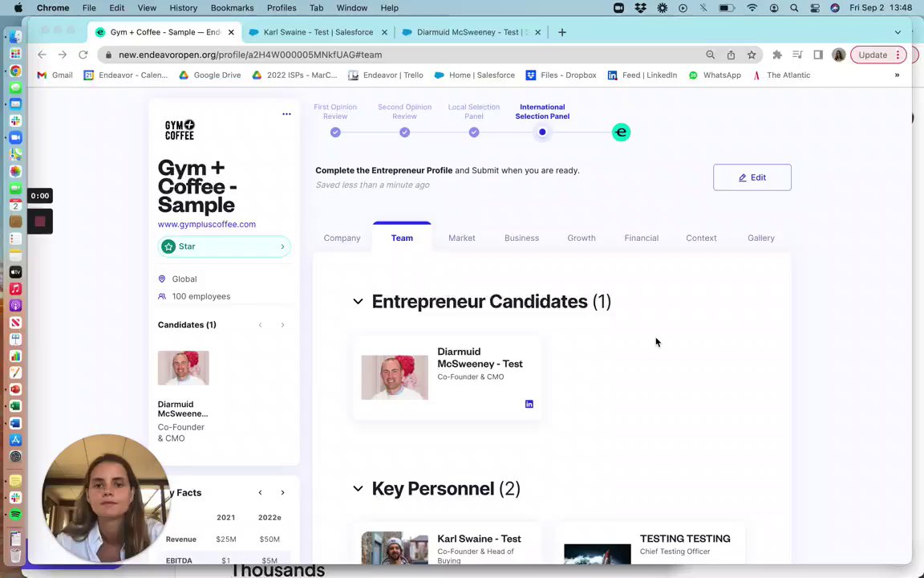
Task: Select the Context tab
Action: (x=701, y=238)
